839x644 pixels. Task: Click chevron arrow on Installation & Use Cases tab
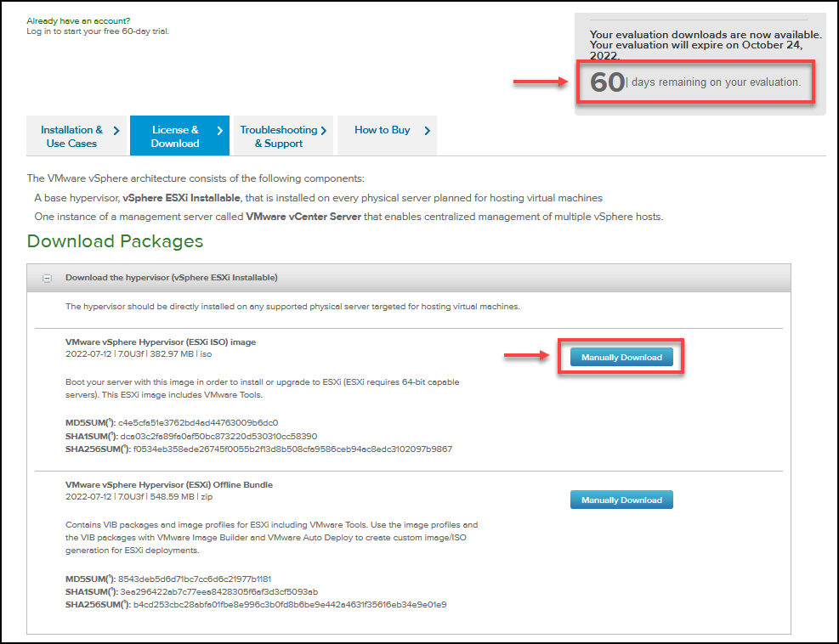point(116,131)
